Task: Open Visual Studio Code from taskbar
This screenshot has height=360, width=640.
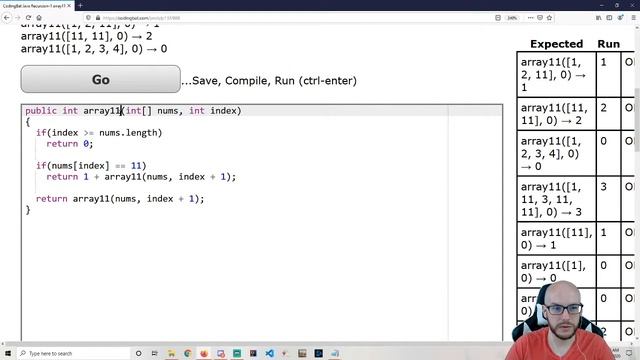Action: tap(269, 353)
